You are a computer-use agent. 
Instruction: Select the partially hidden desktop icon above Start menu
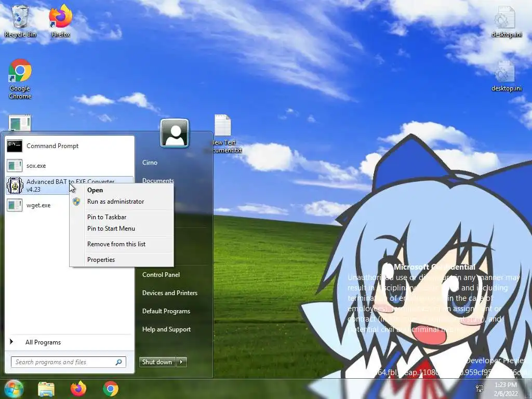20,123
